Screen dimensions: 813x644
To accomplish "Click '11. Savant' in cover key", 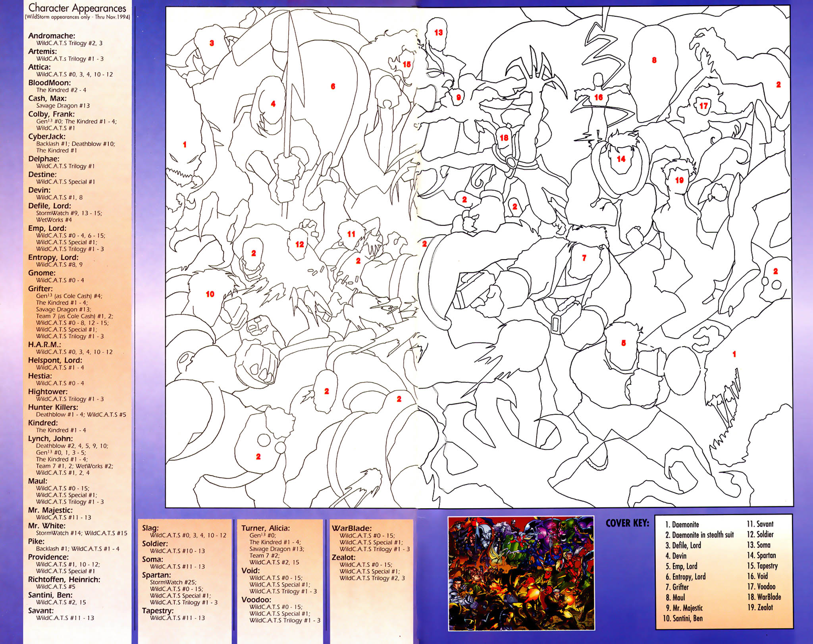I will tap(760, 524).
